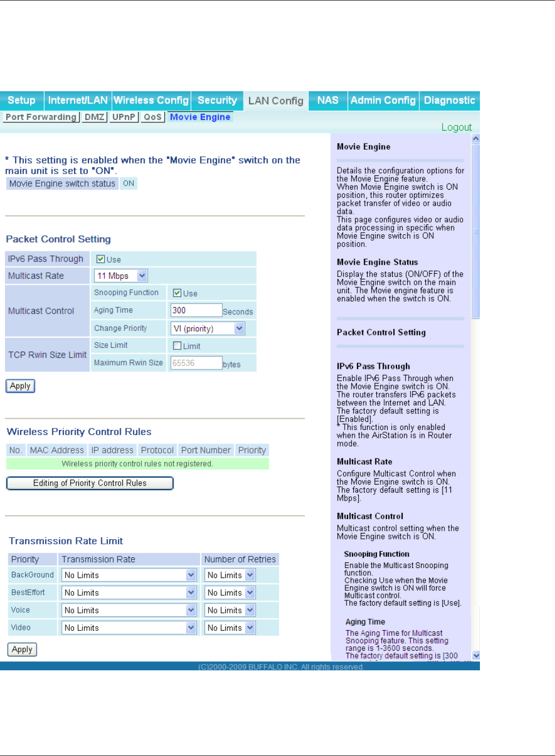Open the Diagnostic tab
Image resolution: width=555 pixels, height=756 pixels.
(x=449, y=101)
